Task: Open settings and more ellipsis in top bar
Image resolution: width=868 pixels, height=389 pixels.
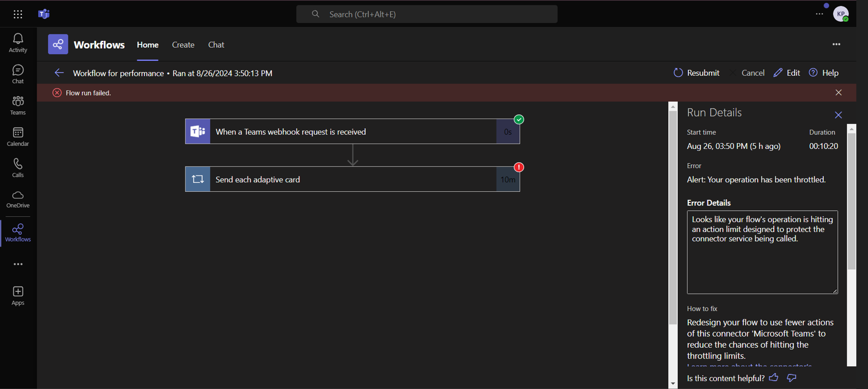Action: click(820, 14)
